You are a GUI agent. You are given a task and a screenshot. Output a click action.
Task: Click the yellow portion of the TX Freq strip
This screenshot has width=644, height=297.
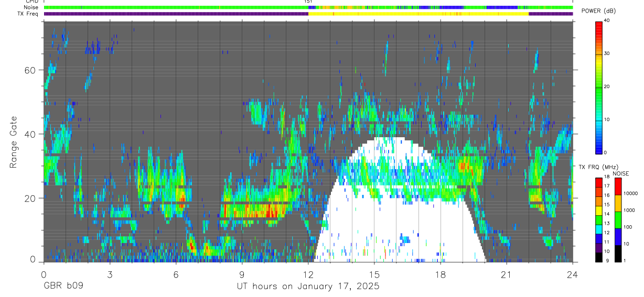point(418,14)
